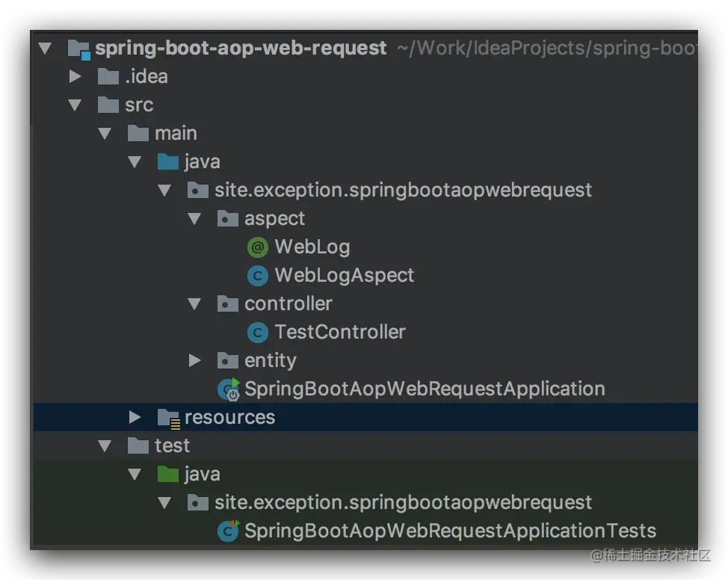This screenshot has width=728, height=580.
Task: Select the java label under main
Action: tap(202, 162)
